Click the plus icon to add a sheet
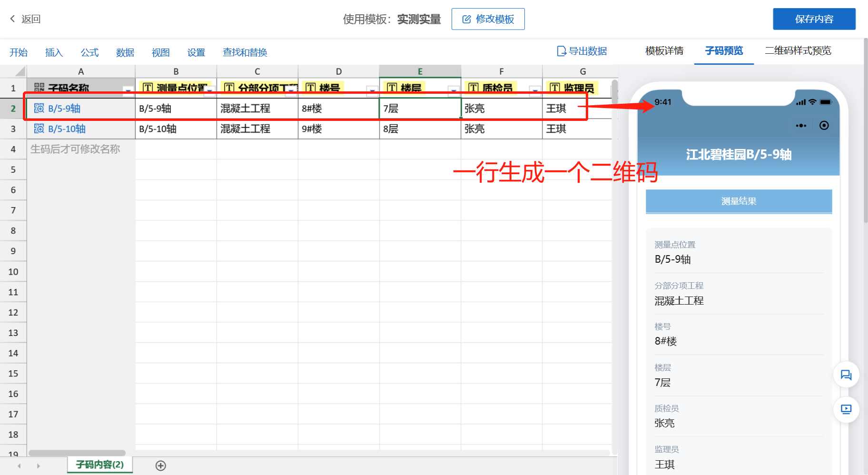This screenshot has width=868, height=475. 160,465
